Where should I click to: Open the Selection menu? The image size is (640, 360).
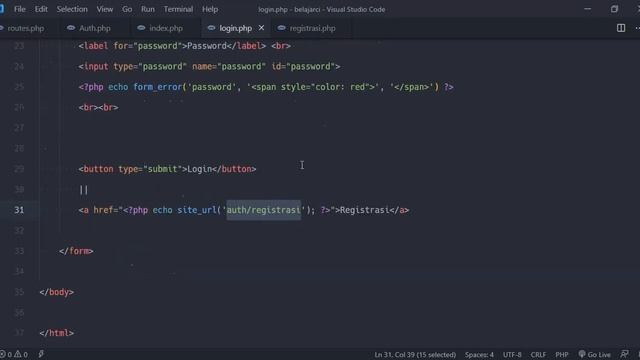pos(72,9)
